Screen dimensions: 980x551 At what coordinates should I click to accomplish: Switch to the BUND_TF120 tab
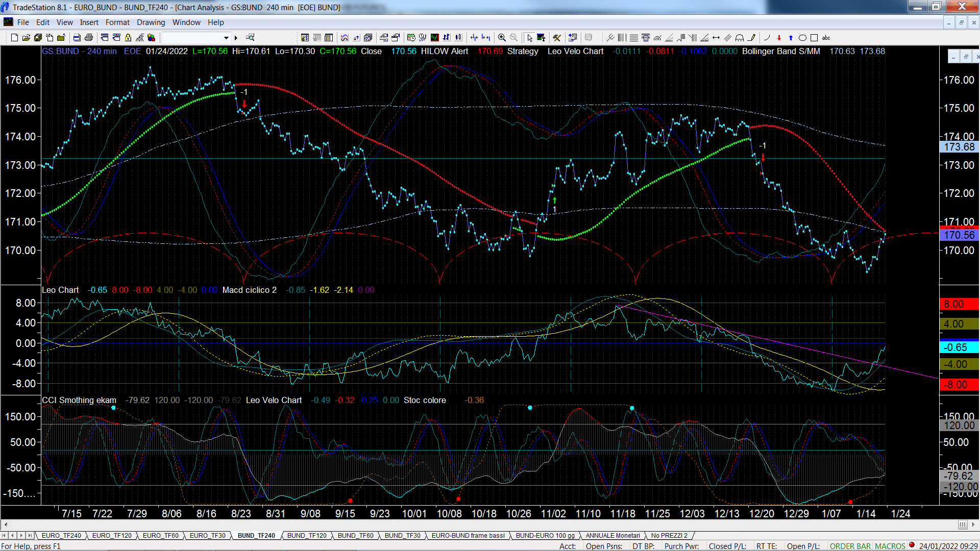click(x=307, y=535)
